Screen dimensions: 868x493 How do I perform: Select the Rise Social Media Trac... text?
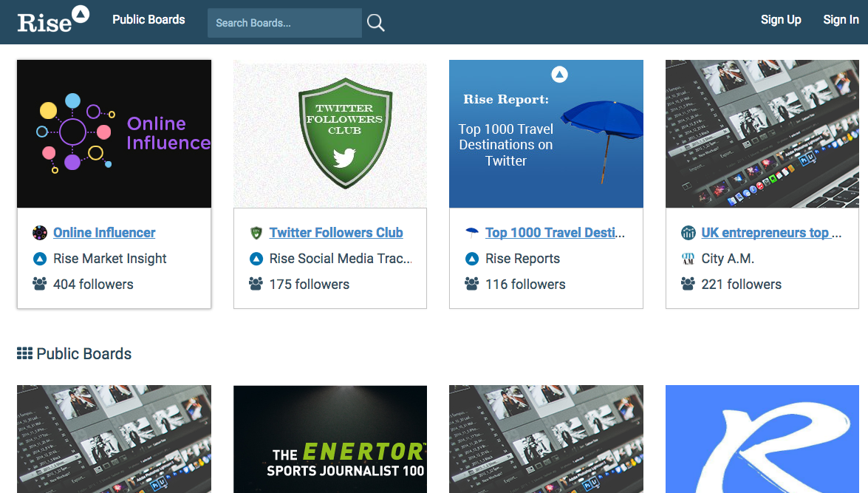[x=341, y=259]
